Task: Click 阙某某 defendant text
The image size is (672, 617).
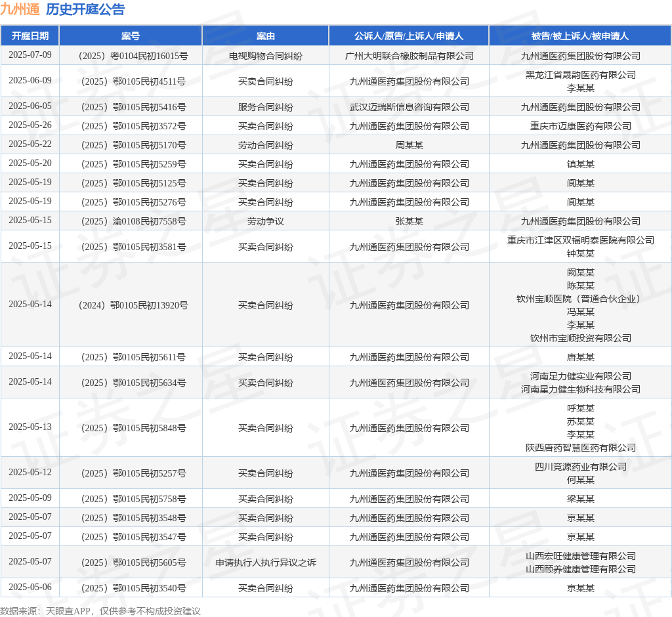Action: point(580,272)
